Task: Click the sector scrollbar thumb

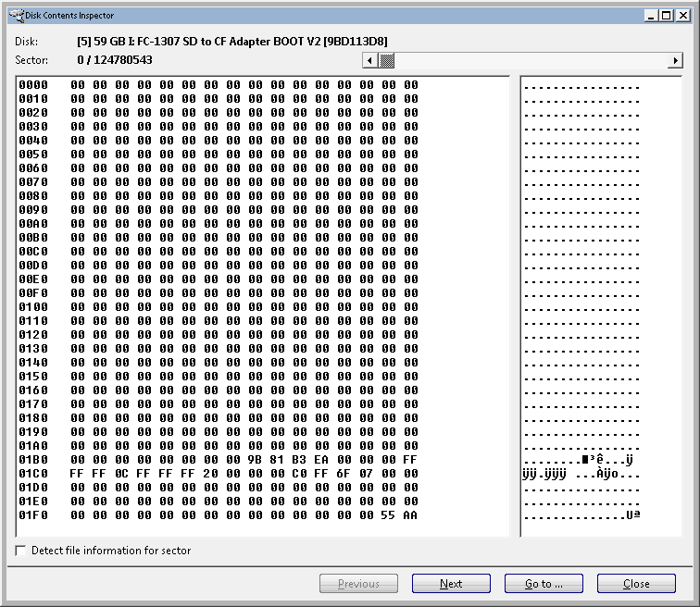Action: (x=386, y=60)
